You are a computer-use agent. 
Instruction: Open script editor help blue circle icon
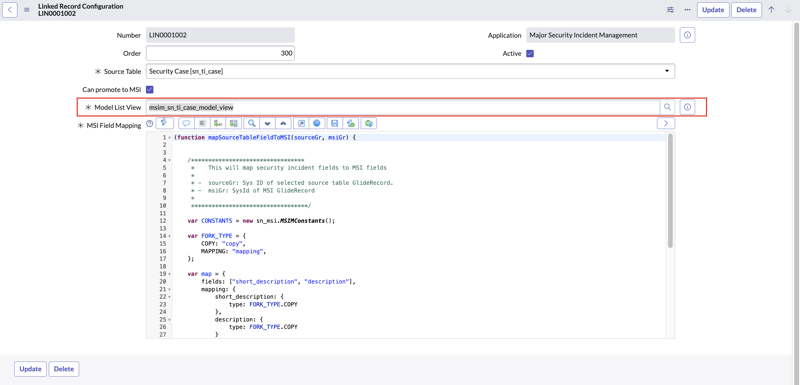point(316,123)
